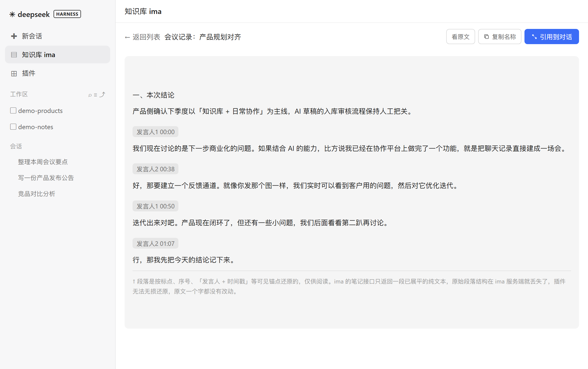588x369 pixels.
Task: Click the 看原文 button
Action: click(460, 37)
